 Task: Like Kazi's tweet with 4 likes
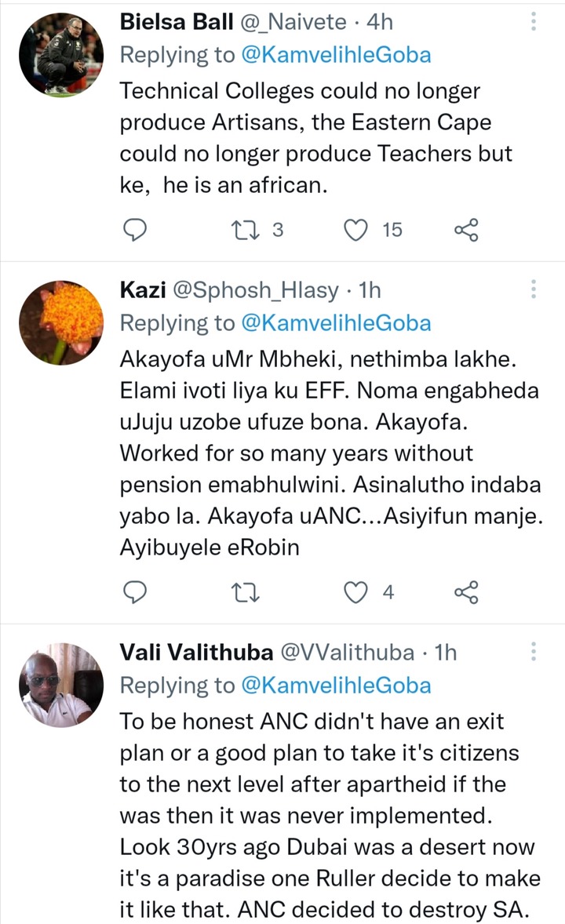point(355,592)
